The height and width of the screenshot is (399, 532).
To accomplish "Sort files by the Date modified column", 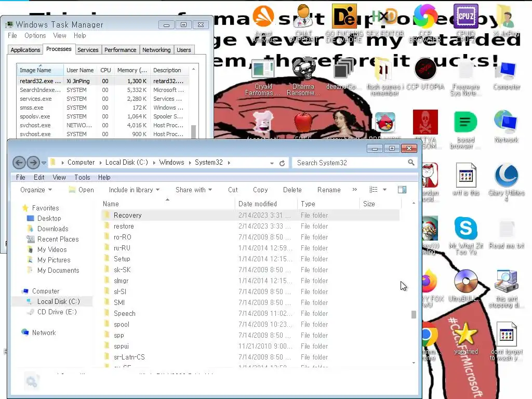I will (267, 204).
